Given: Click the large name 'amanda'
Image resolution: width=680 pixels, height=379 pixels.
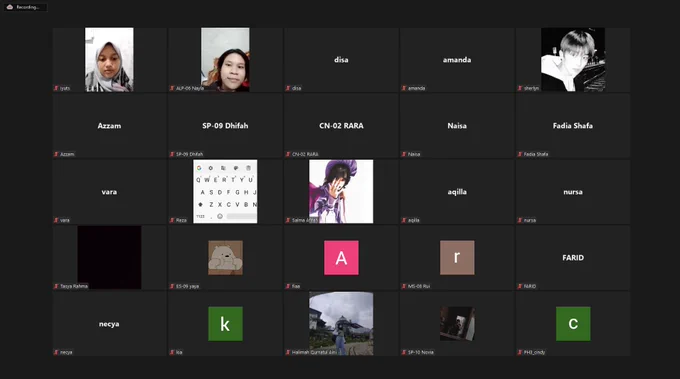Looking at the screenshot, I should [457, 60].
